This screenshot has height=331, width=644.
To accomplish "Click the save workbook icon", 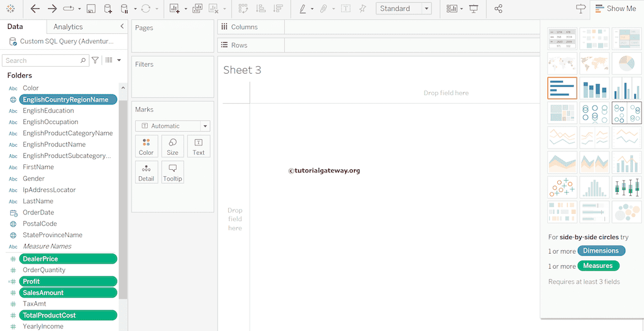I will 91,9.
